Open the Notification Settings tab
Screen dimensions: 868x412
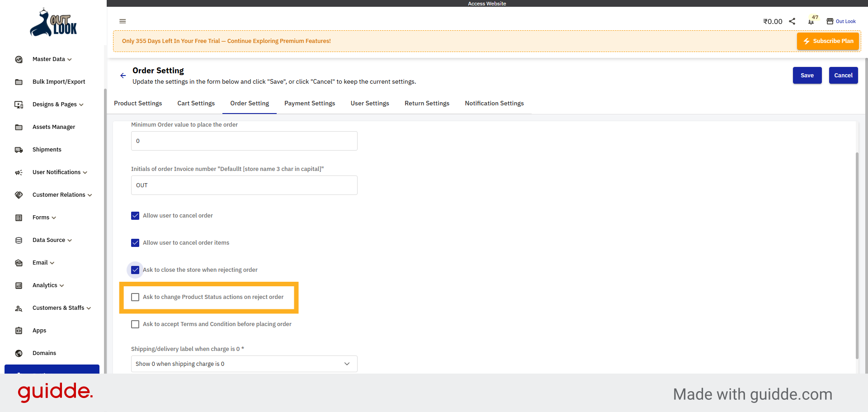coord(494,103)
